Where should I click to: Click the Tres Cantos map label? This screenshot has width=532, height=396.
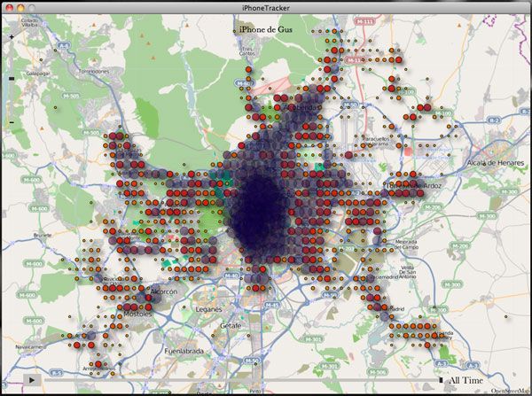point(246,50)
